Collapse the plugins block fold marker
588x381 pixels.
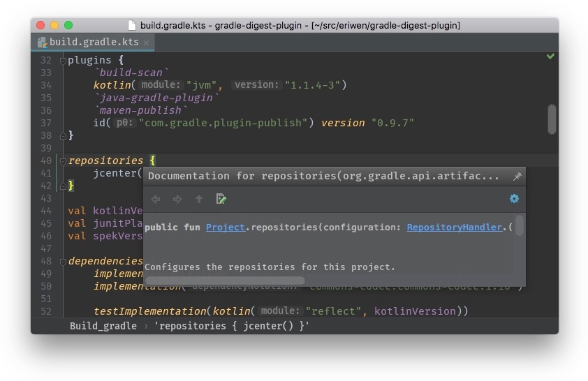tap(63, 61)
